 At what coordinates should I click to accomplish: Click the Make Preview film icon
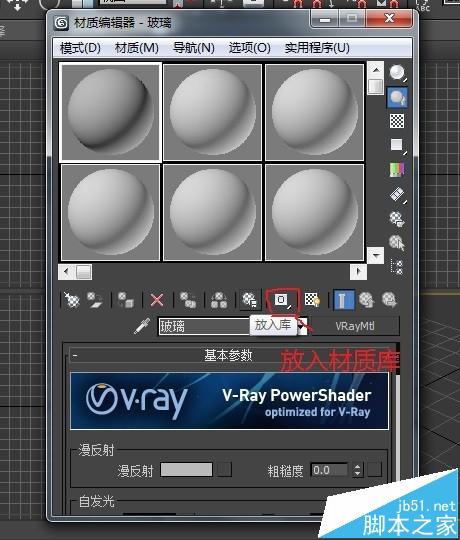[x=398, y=195]
